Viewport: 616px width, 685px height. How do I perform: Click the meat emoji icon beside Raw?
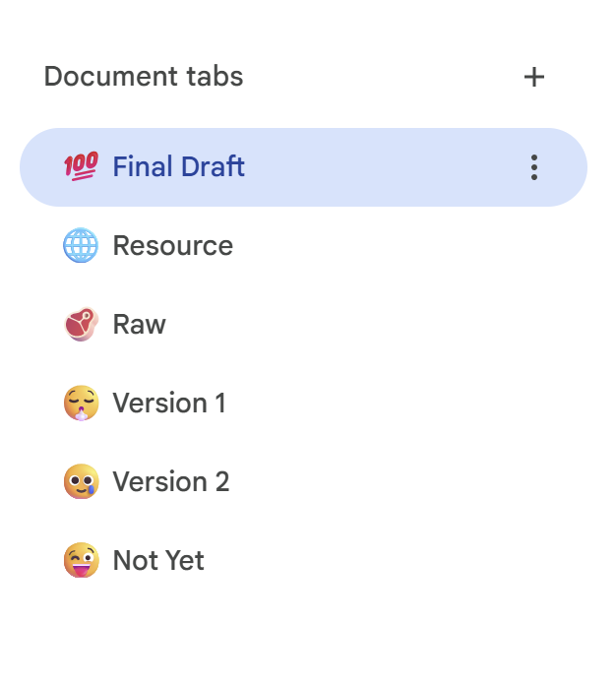pos(81,325)
